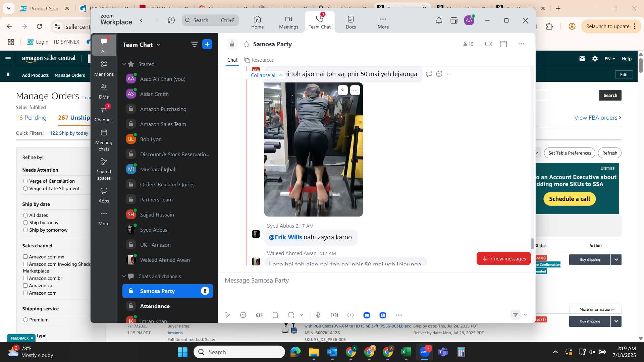Check the Amazon.com.mx sales channel

(25, 257)
